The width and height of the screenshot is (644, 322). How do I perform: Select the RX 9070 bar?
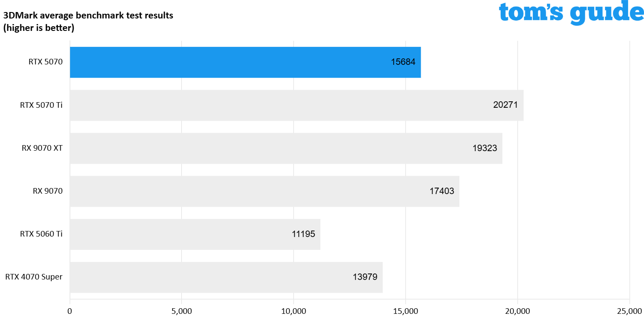tap(264, 191)
